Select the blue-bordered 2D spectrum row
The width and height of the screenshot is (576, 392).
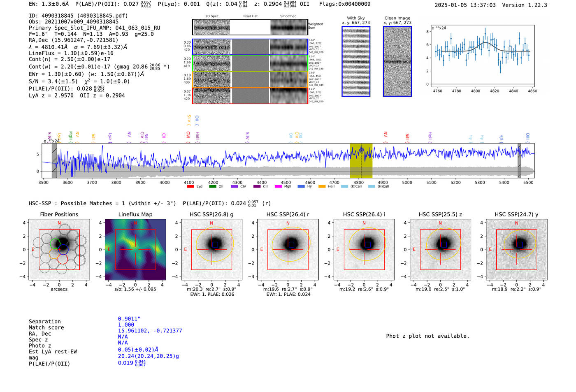pyautogui.click(x=250, y=47)
